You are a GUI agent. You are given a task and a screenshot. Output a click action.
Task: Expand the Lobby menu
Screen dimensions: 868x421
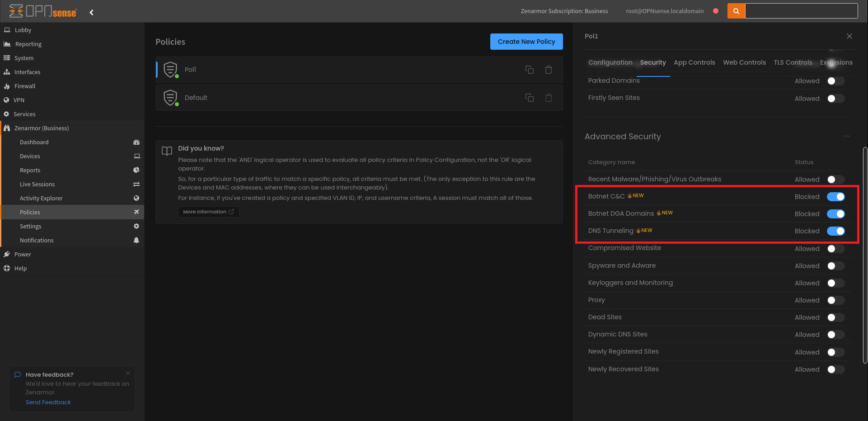[x=72, y=30]
